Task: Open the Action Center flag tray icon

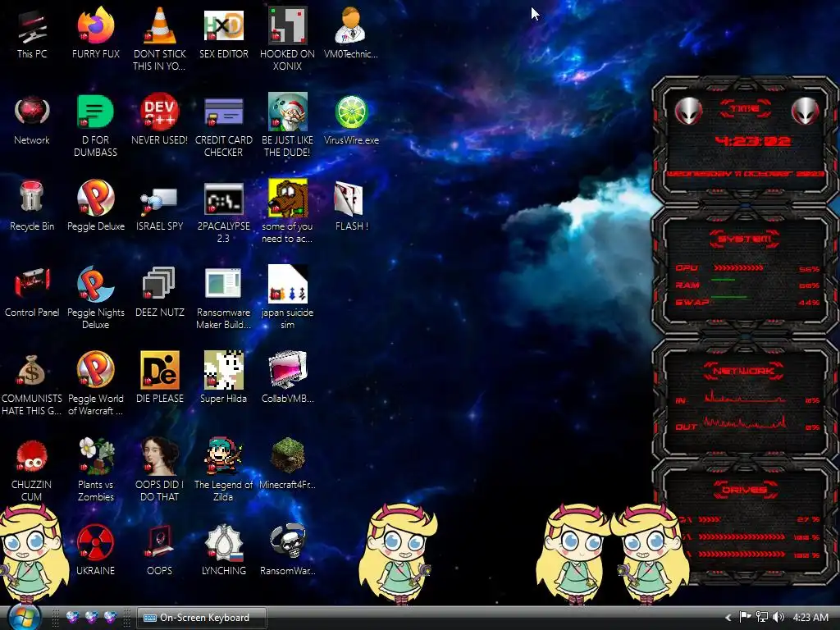Action: 745,617
